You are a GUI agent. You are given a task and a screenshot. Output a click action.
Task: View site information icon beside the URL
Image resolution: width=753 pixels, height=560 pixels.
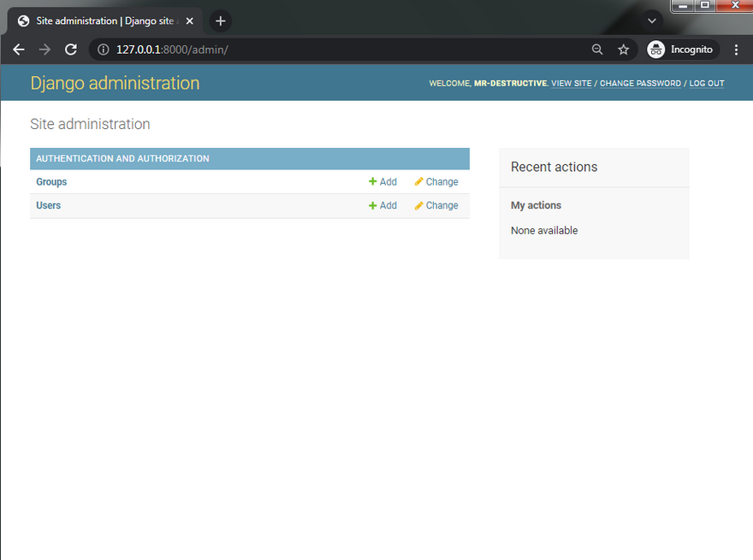103,50
